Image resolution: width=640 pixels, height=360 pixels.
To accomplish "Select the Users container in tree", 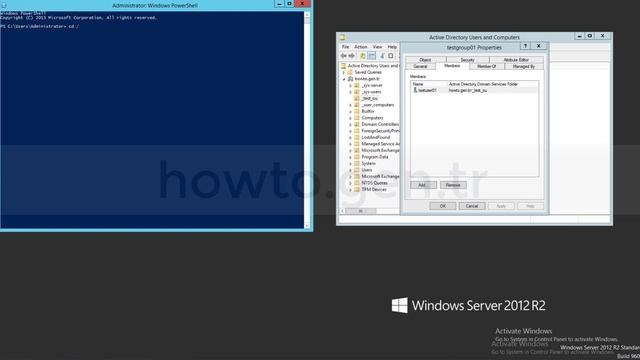I will (367, 170).
